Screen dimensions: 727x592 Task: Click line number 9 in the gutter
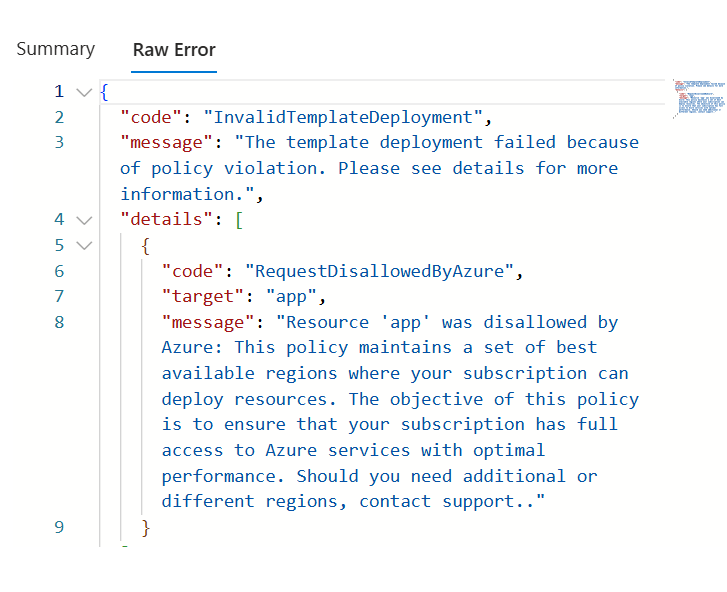(59, 527)
